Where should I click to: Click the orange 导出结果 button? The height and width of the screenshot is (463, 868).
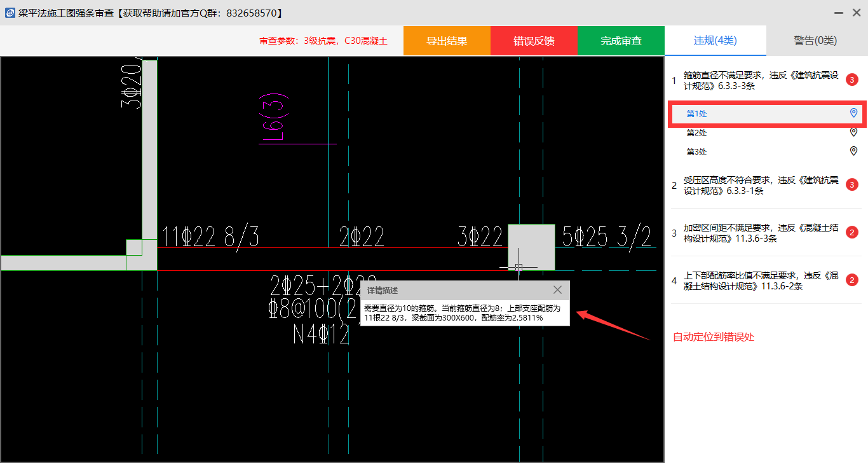tap(447, 41)
